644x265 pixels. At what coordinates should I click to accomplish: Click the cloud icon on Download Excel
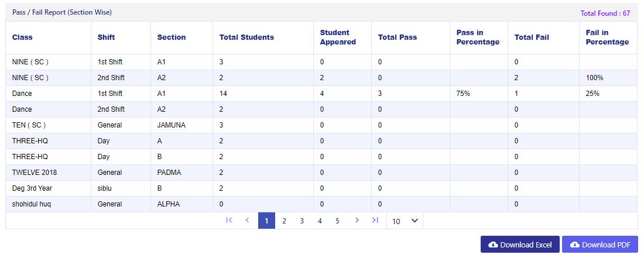click(x=493, y=245)
